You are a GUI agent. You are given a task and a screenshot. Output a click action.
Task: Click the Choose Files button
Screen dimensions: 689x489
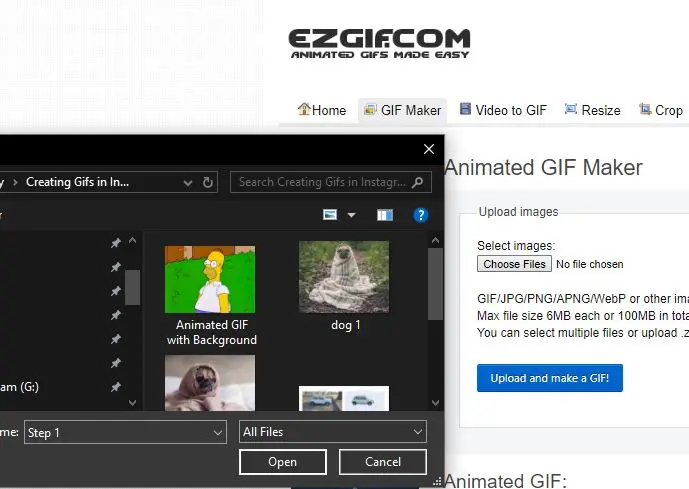514,264
